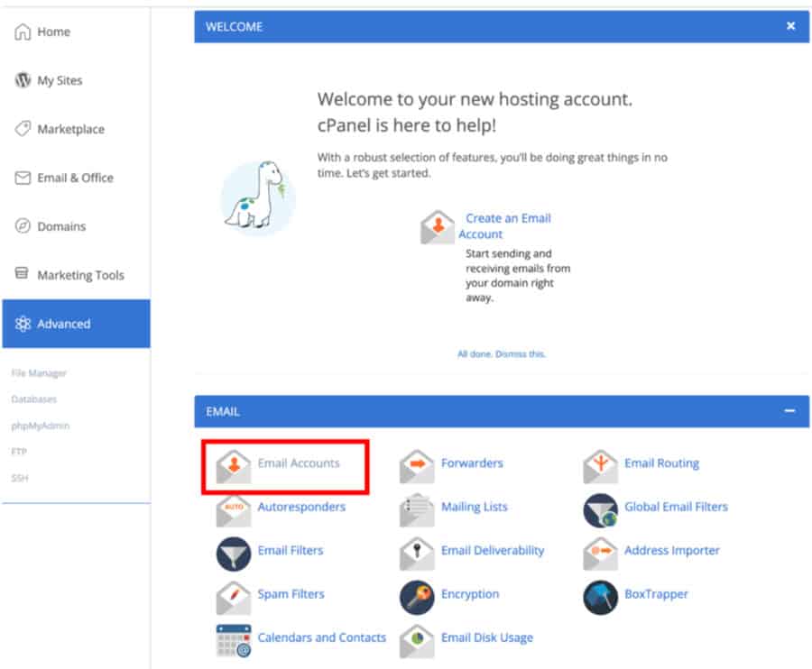
Task: Click the Email Deliverability key icon
Action: pyautogui.click(x=417, y=554)
